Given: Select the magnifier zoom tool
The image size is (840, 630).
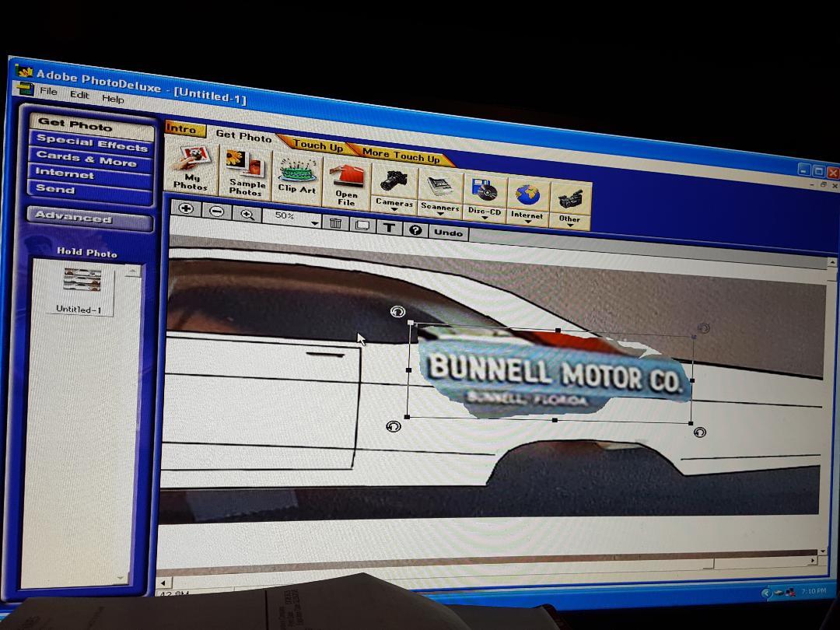Looking at the screenshot, I should click(x=247, y=215).
